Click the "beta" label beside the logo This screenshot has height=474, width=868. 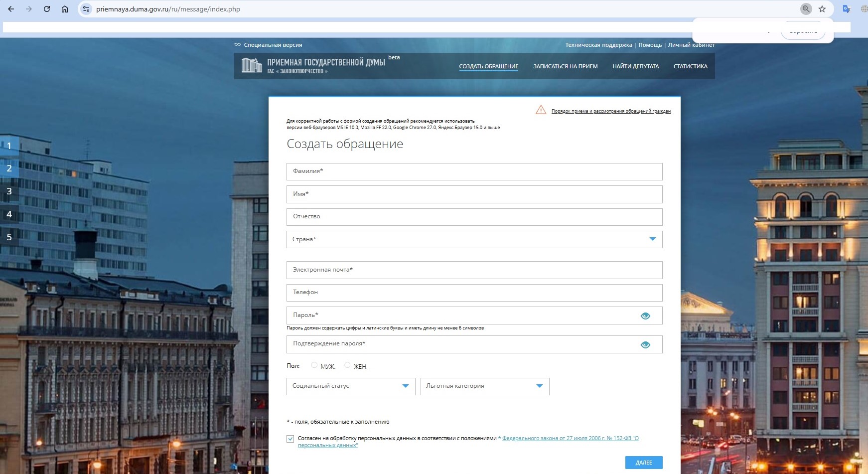point(394,57)
